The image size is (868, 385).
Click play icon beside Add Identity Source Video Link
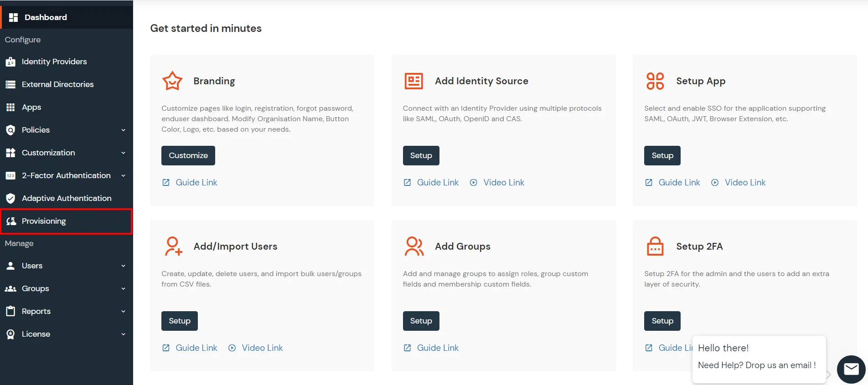(x=474, y=182)
